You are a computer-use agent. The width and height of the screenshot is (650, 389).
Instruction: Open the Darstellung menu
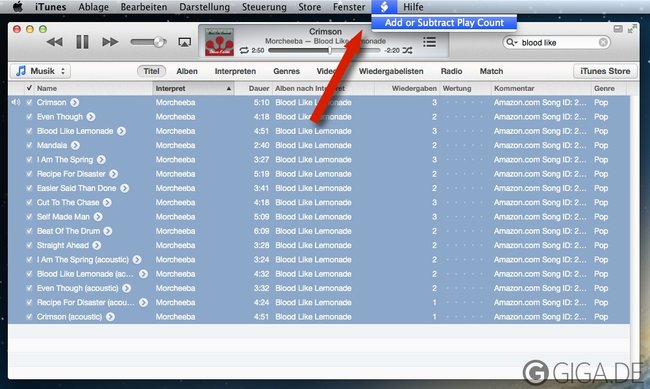pos(204,7)
